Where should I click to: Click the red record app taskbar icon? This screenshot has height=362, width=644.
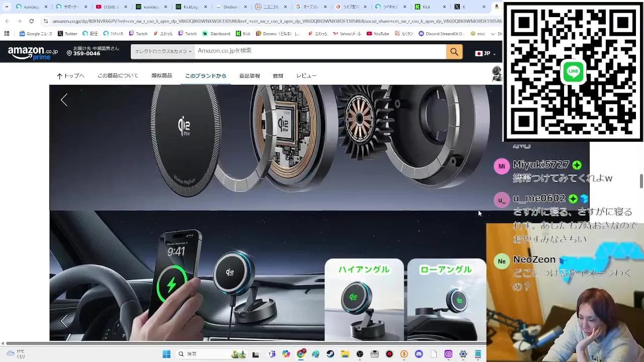click(389, 354)
